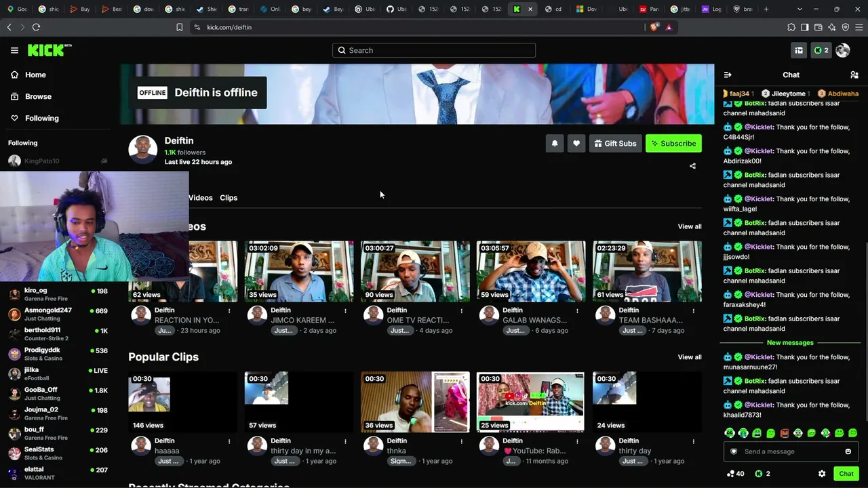This screenshot has width=868, height=488.
Task: Open options menu for thirty day clip
Action: tap(693, 441)
